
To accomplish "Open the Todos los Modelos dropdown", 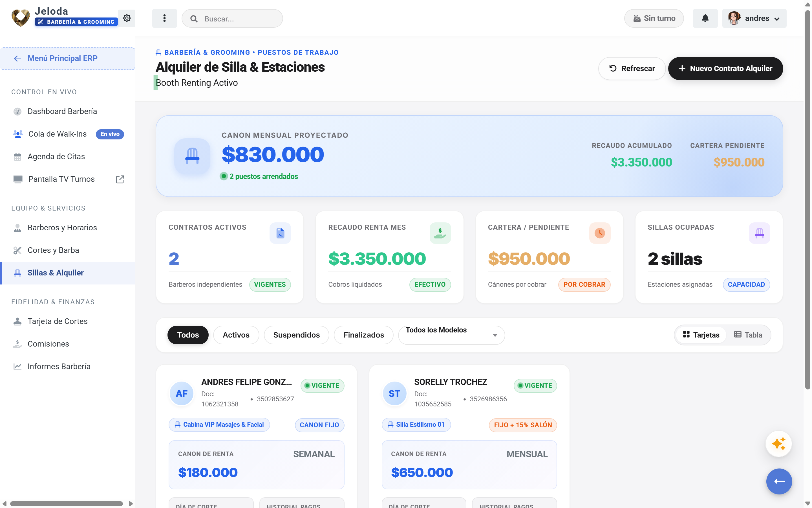I will 451,335.
